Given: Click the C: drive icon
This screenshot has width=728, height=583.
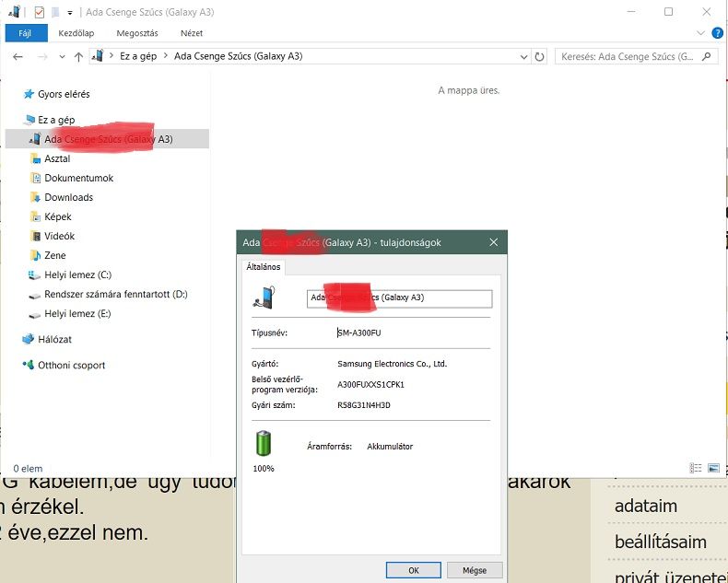Looking at the screenshot, I should (x=34, y=275).
